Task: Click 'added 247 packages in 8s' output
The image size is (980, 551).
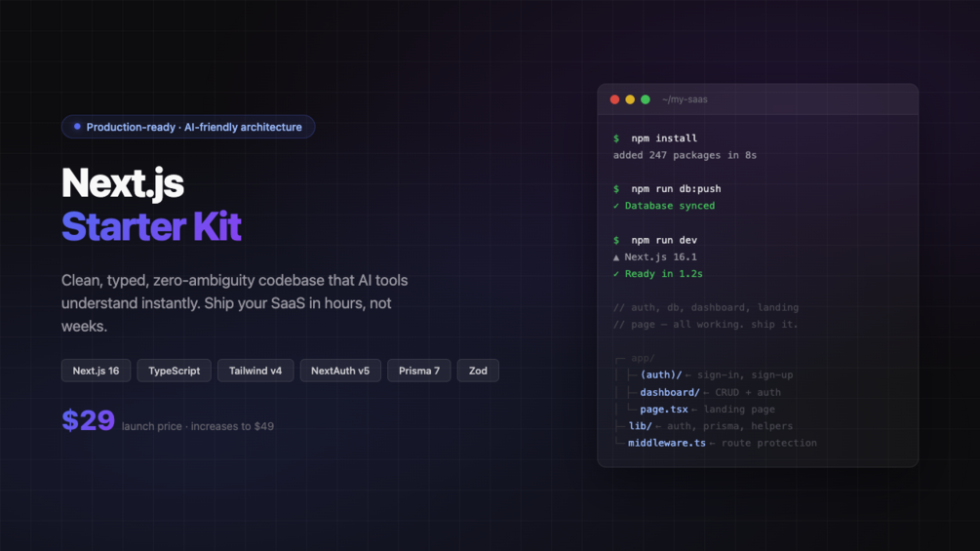Action: 685,155
